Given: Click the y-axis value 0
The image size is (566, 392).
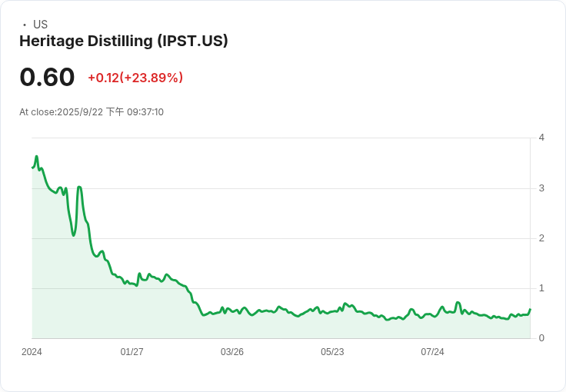Looking at the screenshot, I should click(x=541, y=338).
